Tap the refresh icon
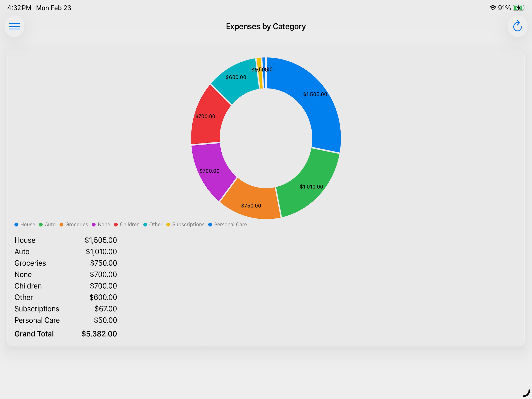The width and height of the screenshot is (532, 399). (x=517, y=26)
